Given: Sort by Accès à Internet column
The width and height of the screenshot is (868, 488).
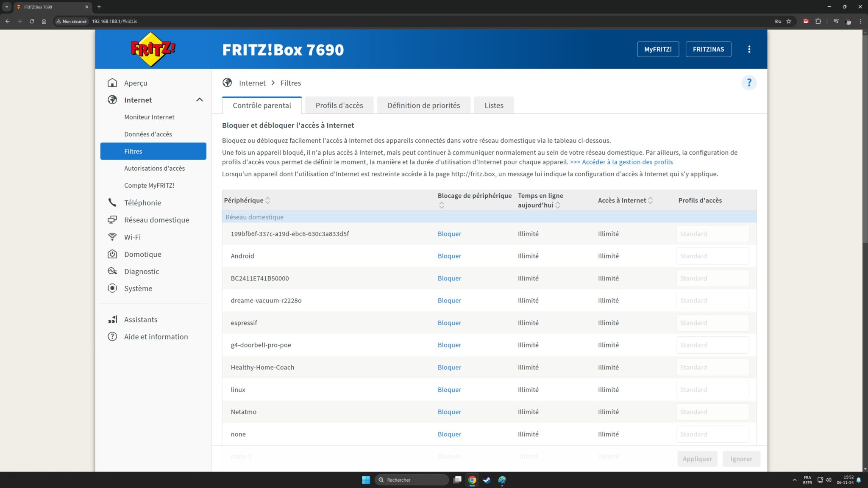Looking at the screenshot, I should coord(651,200).
